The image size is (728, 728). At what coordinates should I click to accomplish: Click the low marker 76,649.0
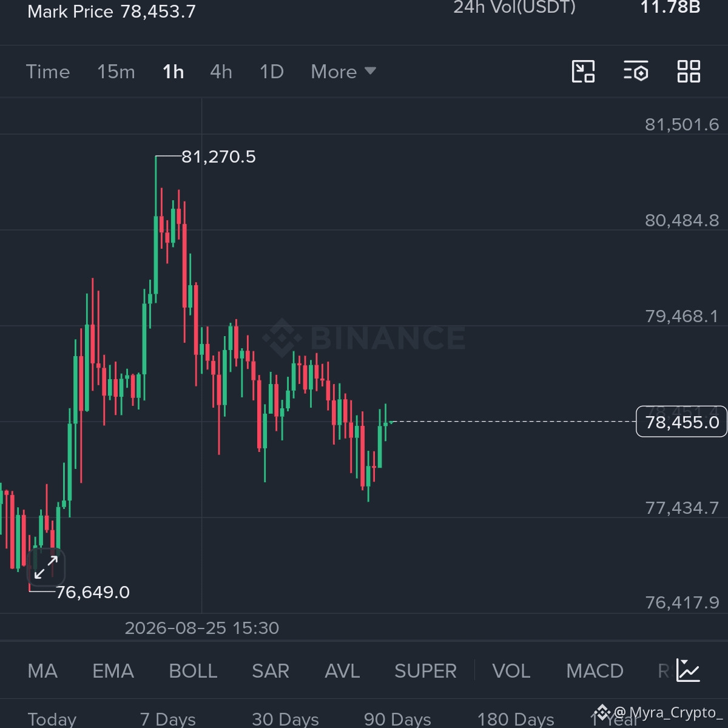[x=93, y=592]
